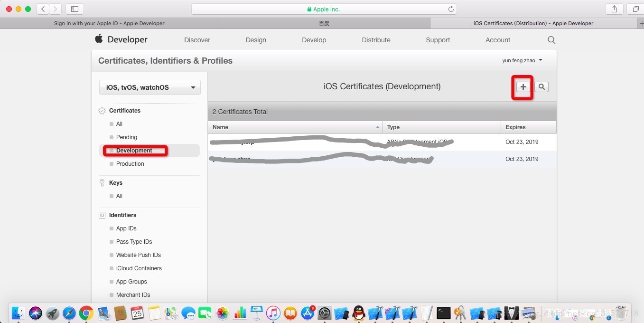644x323 pixels.
Task: Sort by the Type column header
Action: [441, 127]
